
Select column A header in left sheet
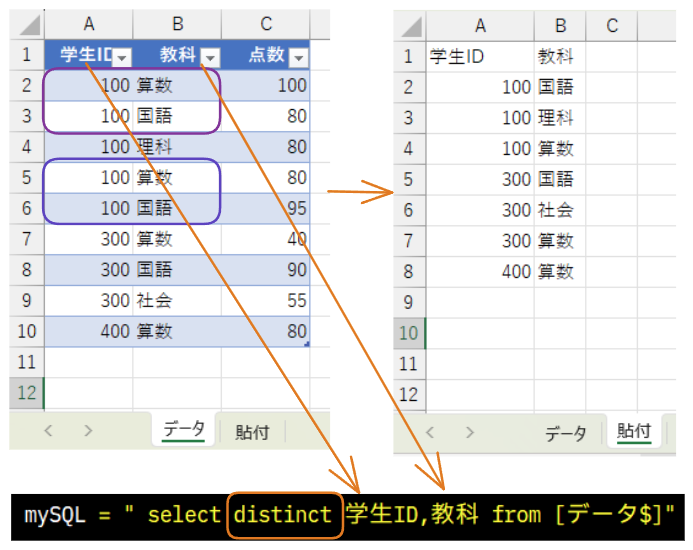(88, 24)
